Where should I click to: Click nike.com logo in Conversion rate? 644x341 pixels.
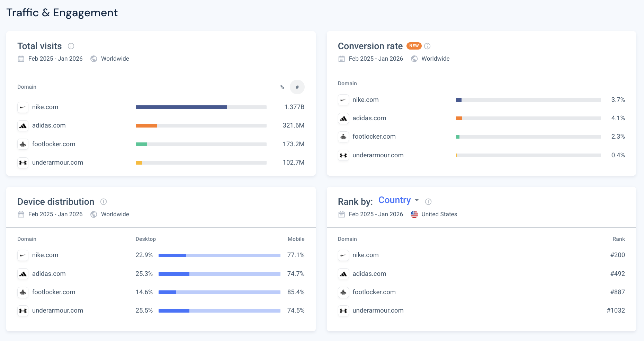[x=343, y=100]
